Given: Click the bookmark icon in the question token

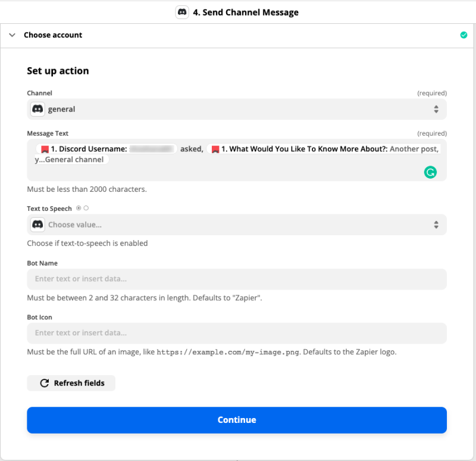Looking at the screenshot, I should click(215, 148).
